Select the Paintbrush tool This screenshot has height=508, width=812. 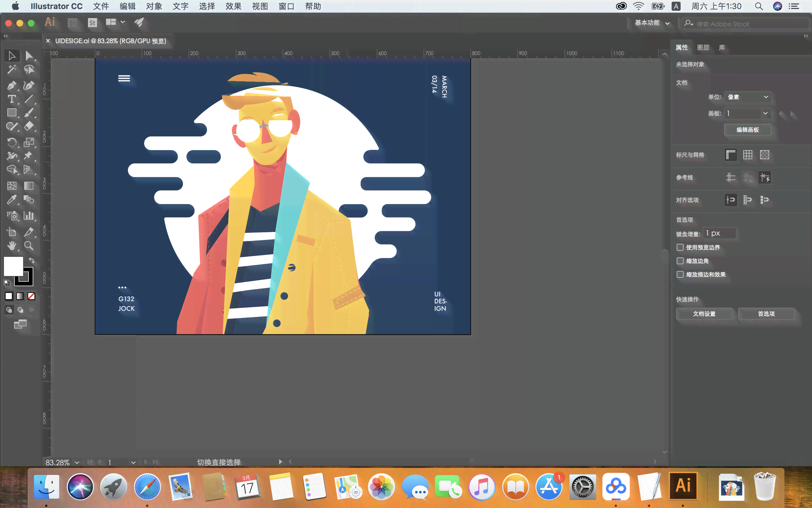coord(29,113)
